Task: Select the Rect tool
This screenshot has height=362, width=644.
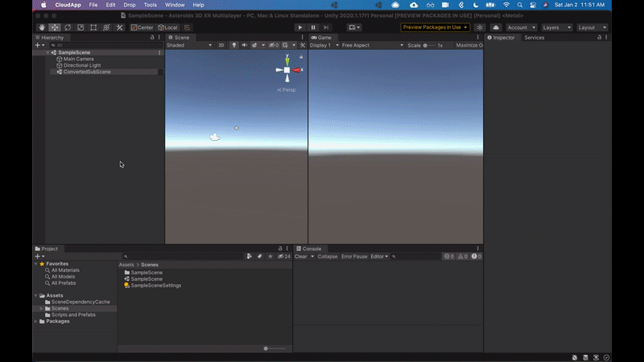Action: coord(93,27)
